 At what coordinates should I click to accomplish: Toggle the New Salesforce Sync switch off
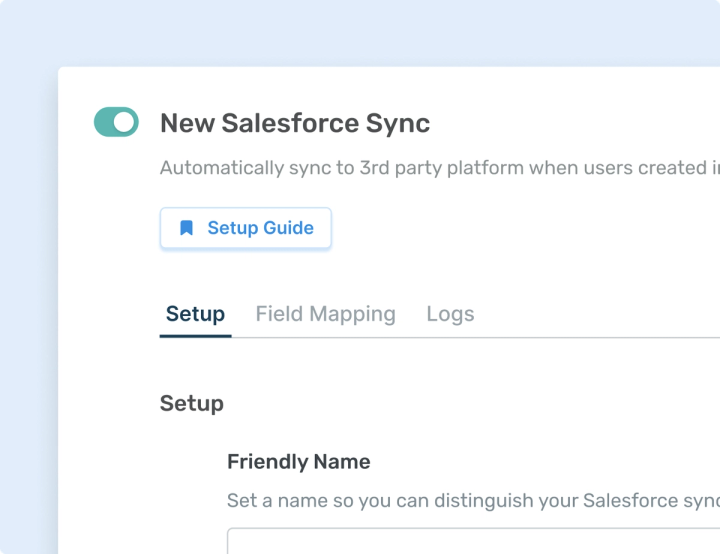(x=116, y=123)
